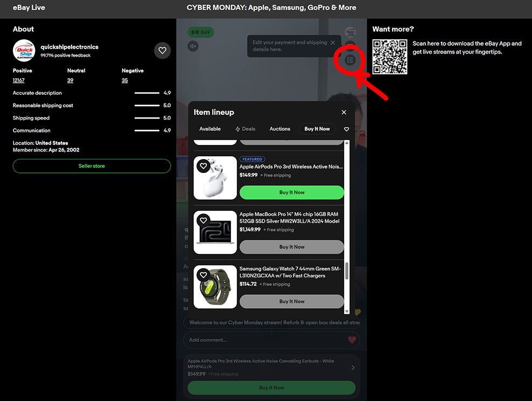Viewport: 532px width, 401px height.
Task: Unmute the live stream audio
Action: click(x=193, y=46)
